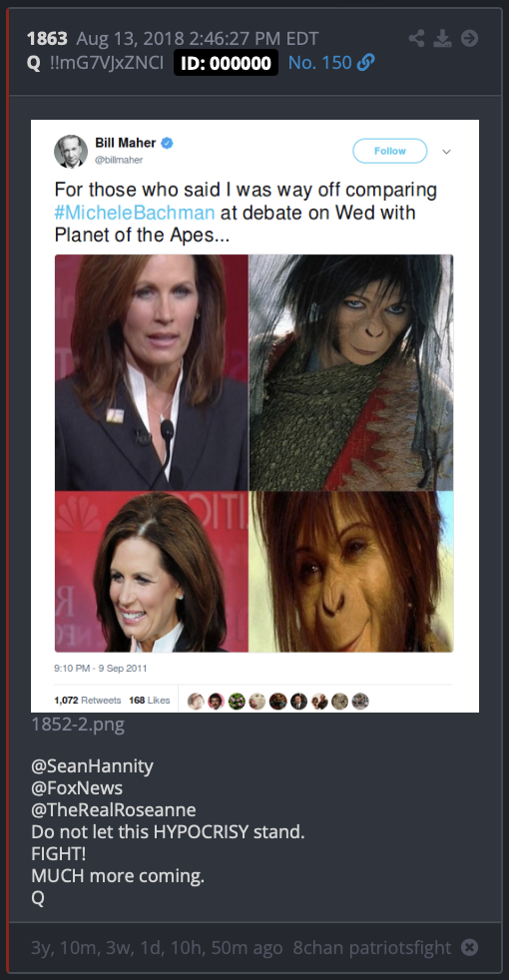Open the 168 Likes count

pyautogui.click(x=150, y=700)
